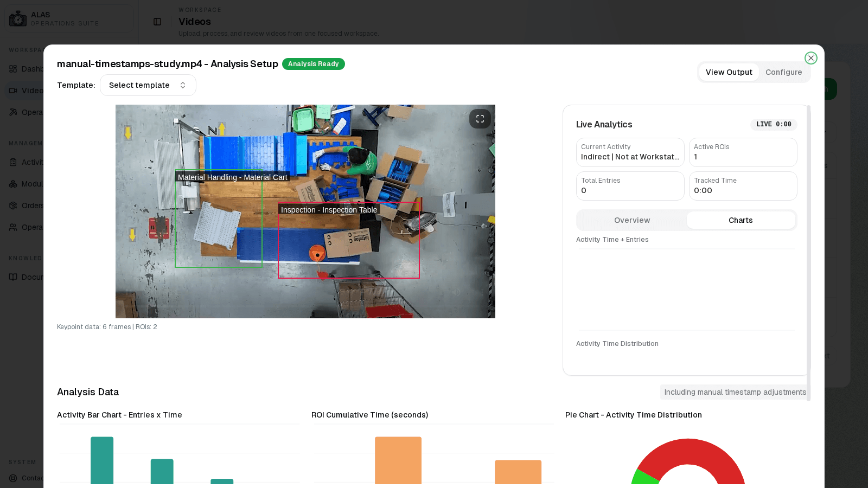The width and height of the screenshot is (868, 488).
Task: Select the Tracked Time card
Action: click(743, 186)
